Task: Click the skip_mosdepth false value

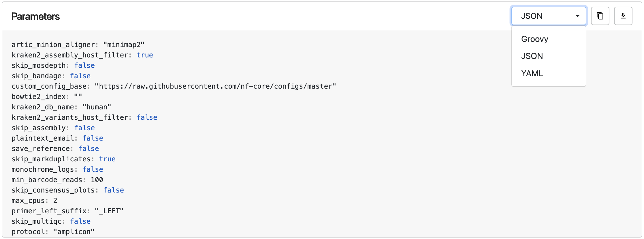Action: pyautogui.click(x=84, y=66)
